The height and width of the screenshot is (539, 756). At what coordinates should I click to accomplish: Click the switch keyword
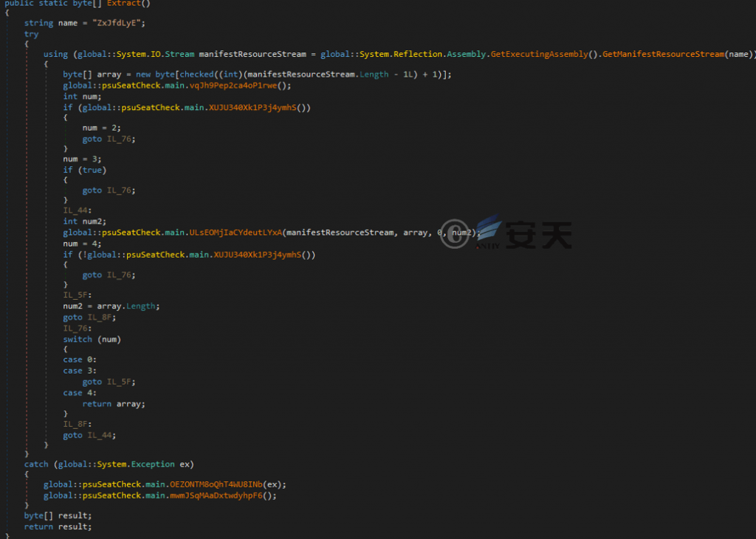[78, 339]
